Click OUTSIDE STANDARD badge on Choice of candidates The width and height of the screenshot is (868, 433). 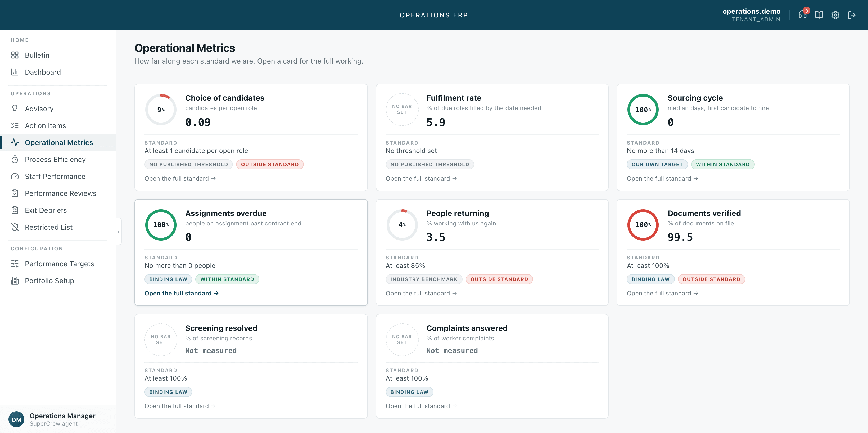click(270, 164)
